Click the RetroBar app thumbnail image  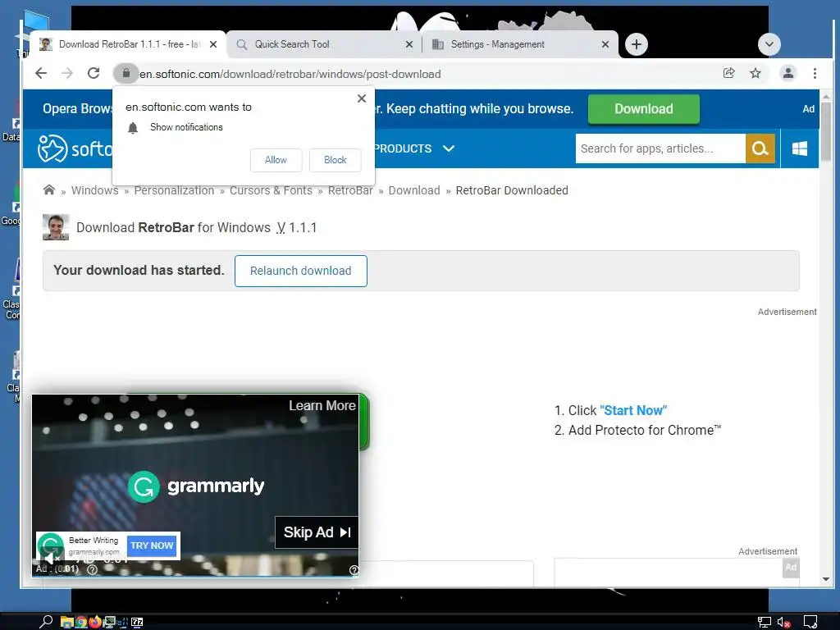point(56,227)
